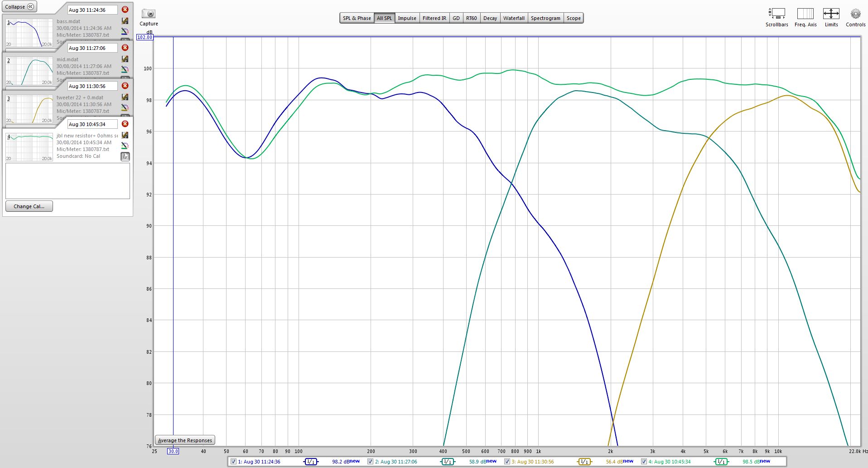Viewport: 868px width, 468px height.
Task: Toggle trace 3: Aug 30 11:30:56 visibility
Action: pos(507,462)
